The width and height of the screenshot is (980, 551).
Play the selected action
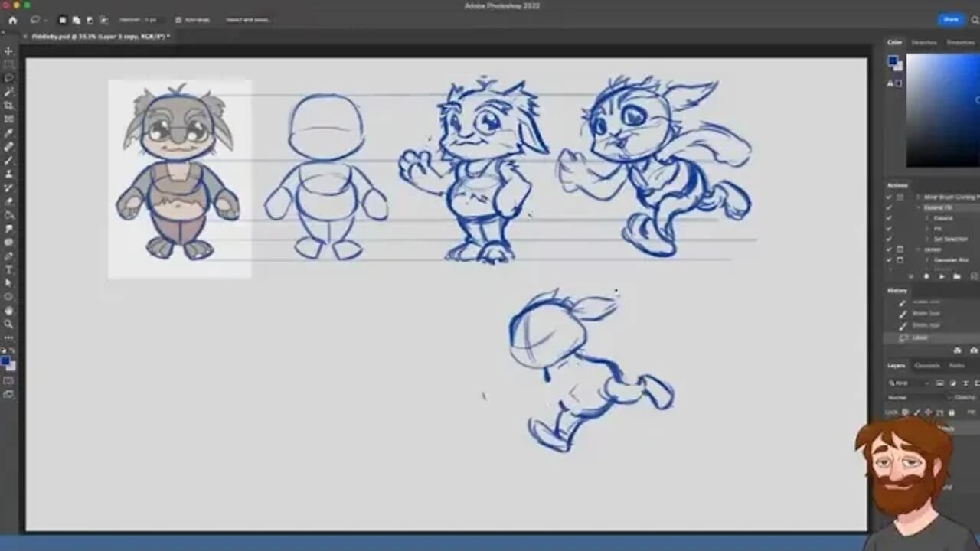943,276
